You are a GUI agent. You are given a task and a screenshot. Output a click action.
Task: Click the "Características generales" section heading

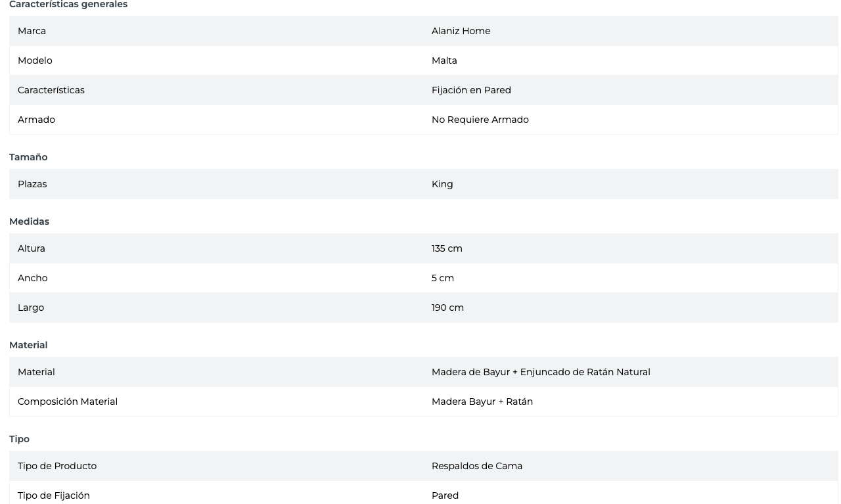click(68, 5)
